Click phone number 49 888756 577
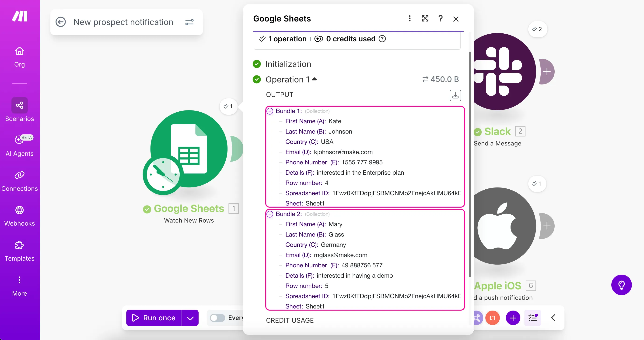The height and width of the screenshot is (340, 644). click(362, 265)
